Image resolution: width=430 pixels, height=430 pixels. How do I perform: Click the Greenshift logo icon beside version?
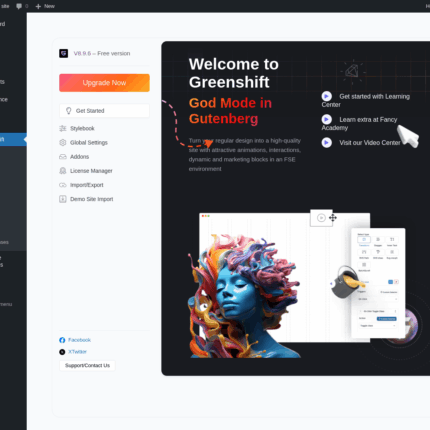click(63, 53)
